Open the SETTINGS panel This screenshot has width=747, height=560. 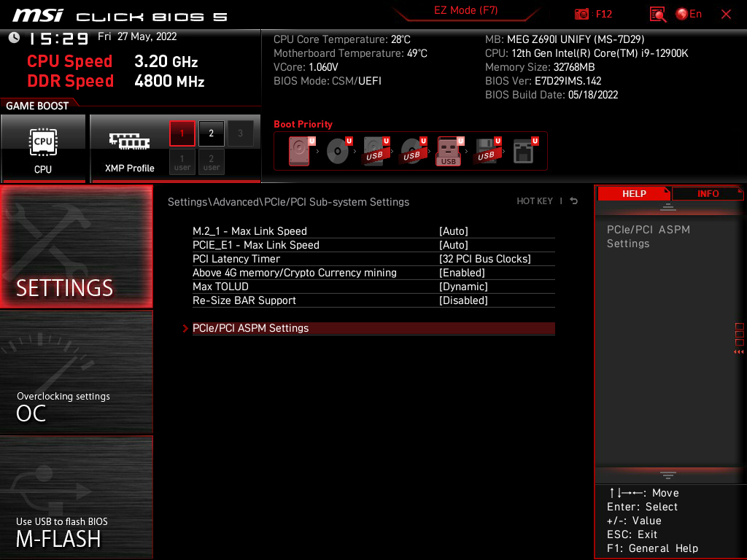pyautogui.click(x=76, y=246)
